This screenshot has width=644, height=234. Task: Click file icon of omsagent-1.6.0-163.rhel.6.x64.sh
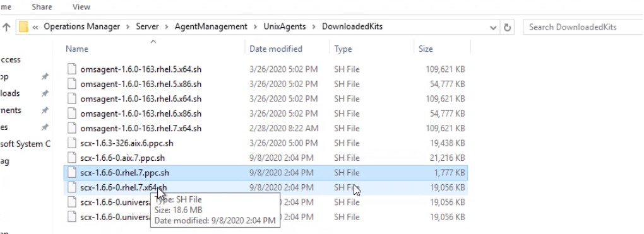point(72,99)
